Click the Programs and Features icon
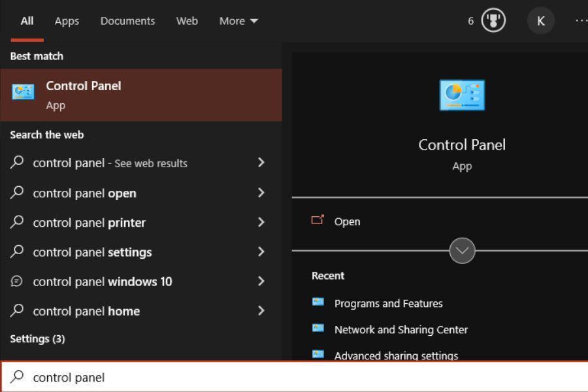The image size is (588, 392). 318,302
